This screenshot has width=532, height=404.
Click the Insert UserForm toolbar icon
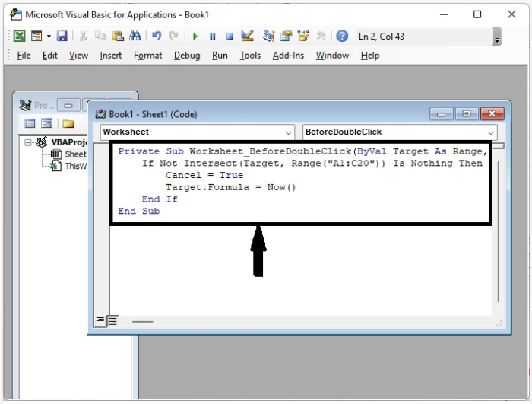tap(36, 36)
